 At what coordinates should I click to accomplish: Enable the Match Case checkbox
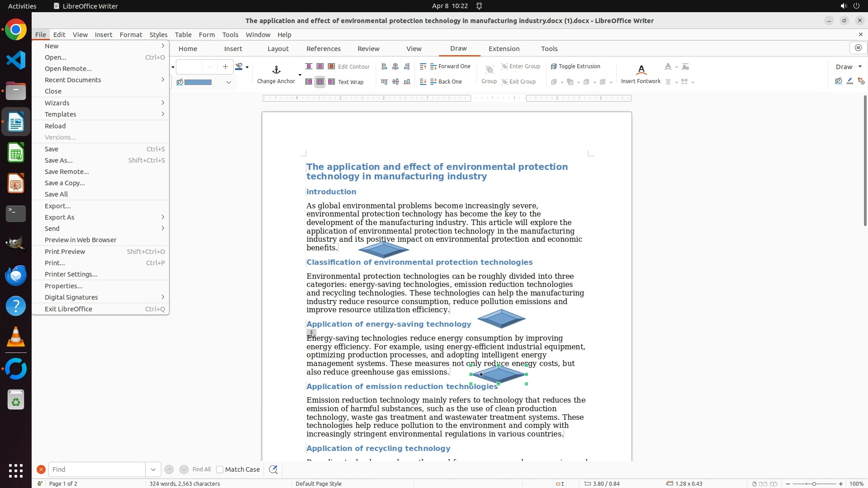pyautogui.click(x=220, y=469)
